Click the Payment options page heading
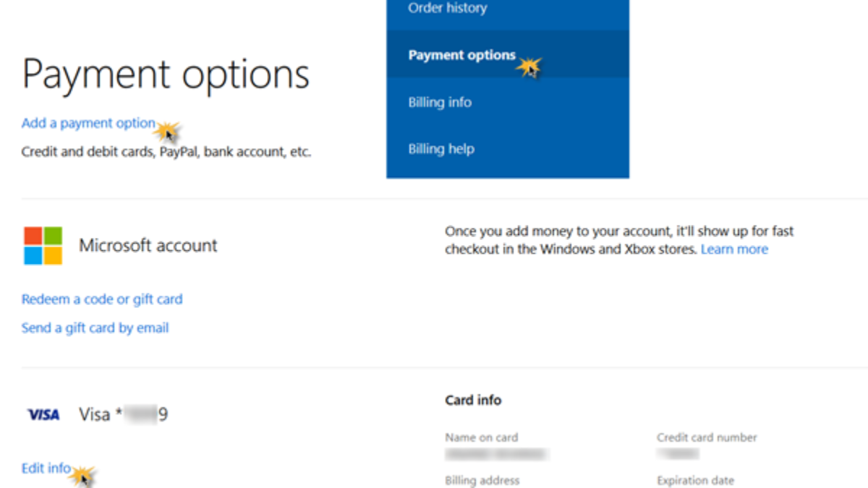 point(166,74)
